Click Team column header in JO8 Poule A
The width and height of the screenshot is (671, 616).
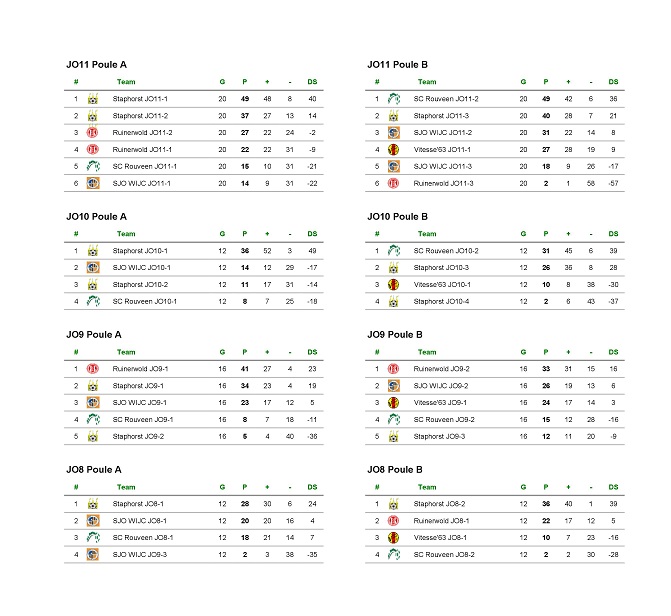point(126,487)
